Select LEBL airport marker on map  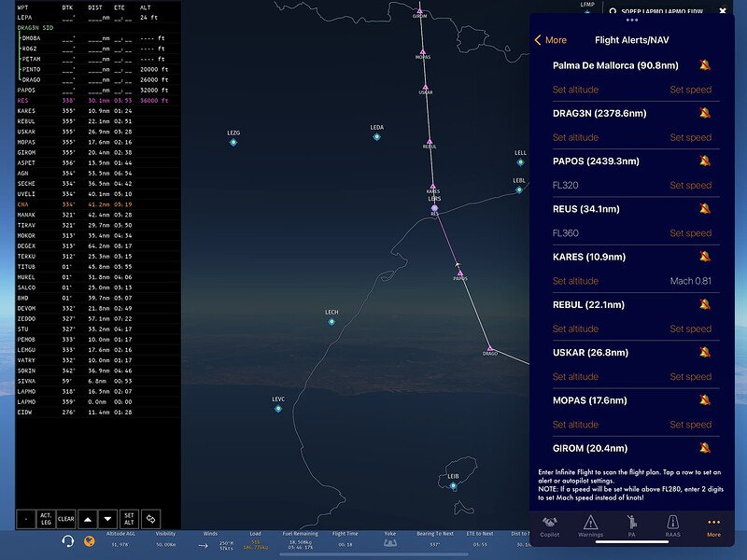pos(519,189)
